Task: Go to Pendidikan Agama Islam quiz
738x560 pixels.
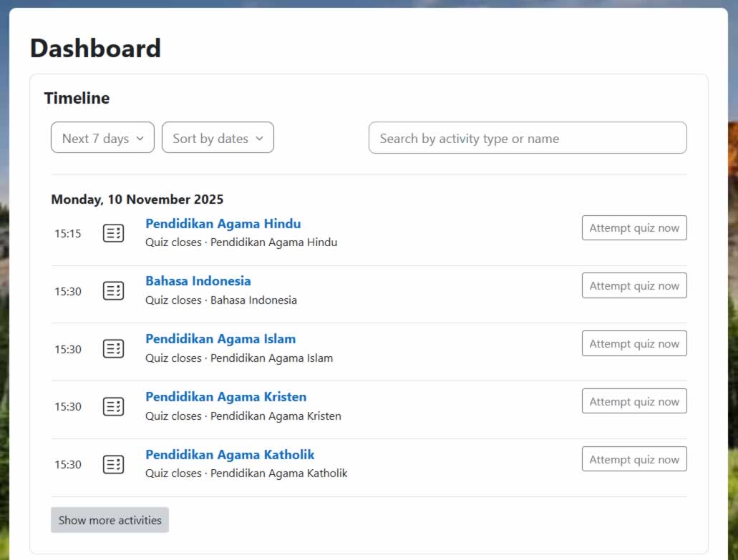Action: tap(220, 339)
